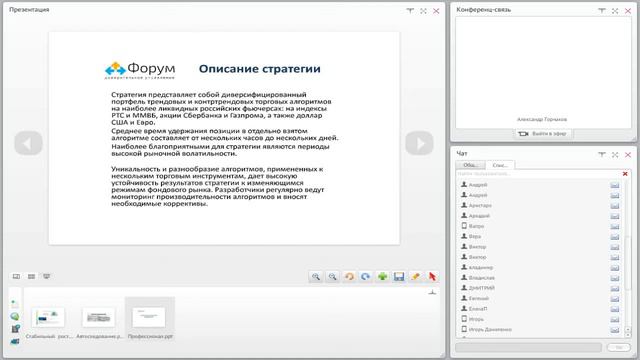Select user владимир in the list

click(x=481, y=268)
